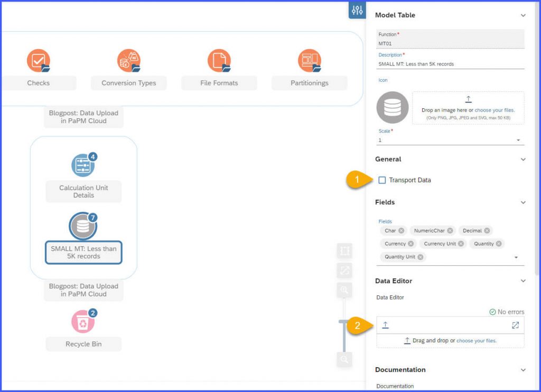Image resolution: width=541 pixels, height=392 pixels.
Task: Click the Decimal field token
Action: point(475,230)
